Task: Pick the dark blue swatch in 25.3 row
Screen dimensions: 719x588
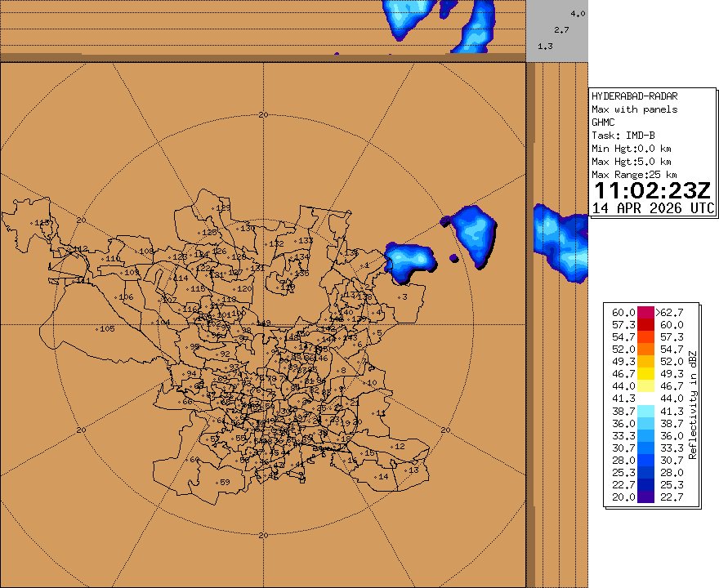Action: pyautogui.click(x=645, y=473)
